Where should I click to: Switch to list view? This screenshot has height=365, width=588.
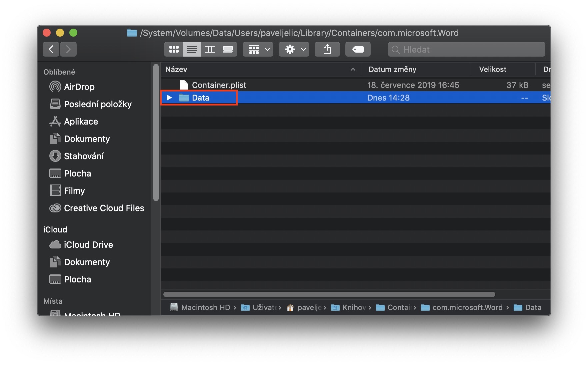click(192, 49)
